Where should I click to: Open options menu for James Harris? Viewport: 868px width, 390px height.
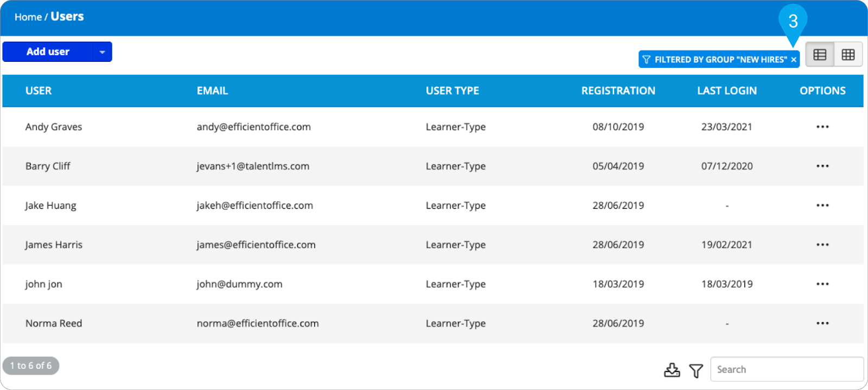pyautogui.click(x=822, y=245)
